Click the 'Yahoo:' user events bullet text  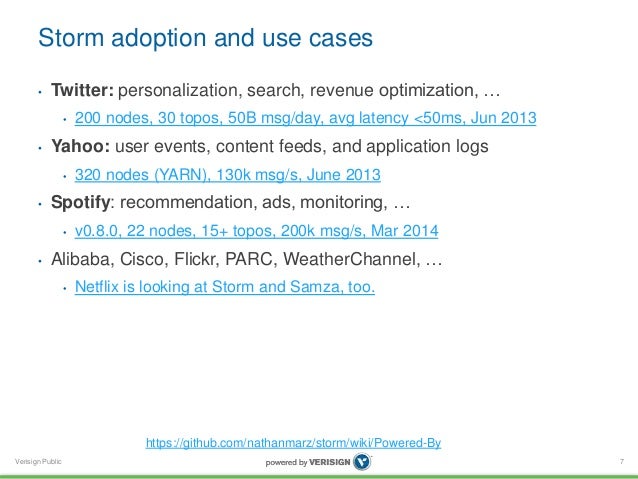270,147
